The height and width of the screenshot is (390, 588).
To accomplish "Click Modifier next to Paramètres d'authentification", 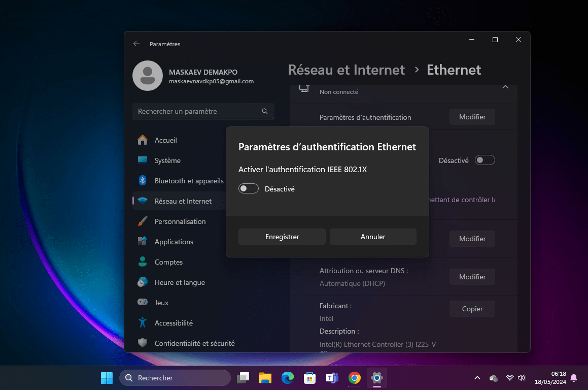I will [472, 117].
